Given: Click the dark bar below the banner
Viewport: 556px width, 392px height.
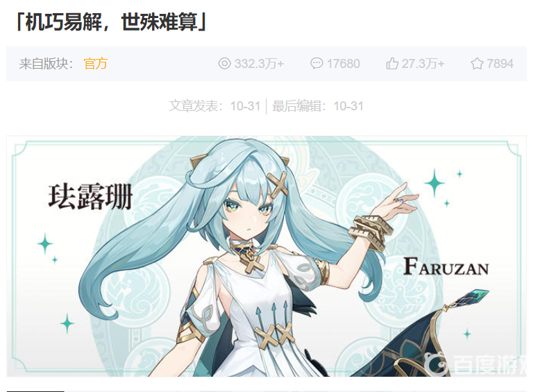Looking at the screenshot, I should pyautogui.click(x=35, y=391).
